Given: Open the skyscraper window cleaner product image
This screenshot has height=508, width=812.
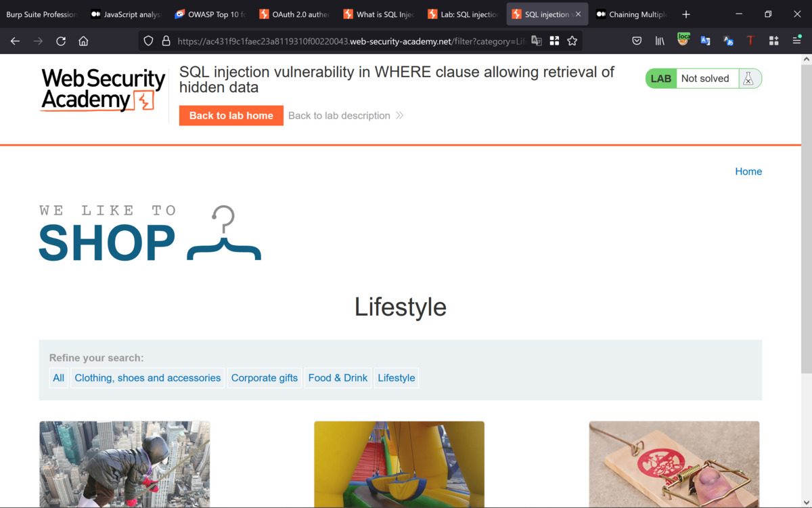Looking at the screenshot, I should [125, 464].
